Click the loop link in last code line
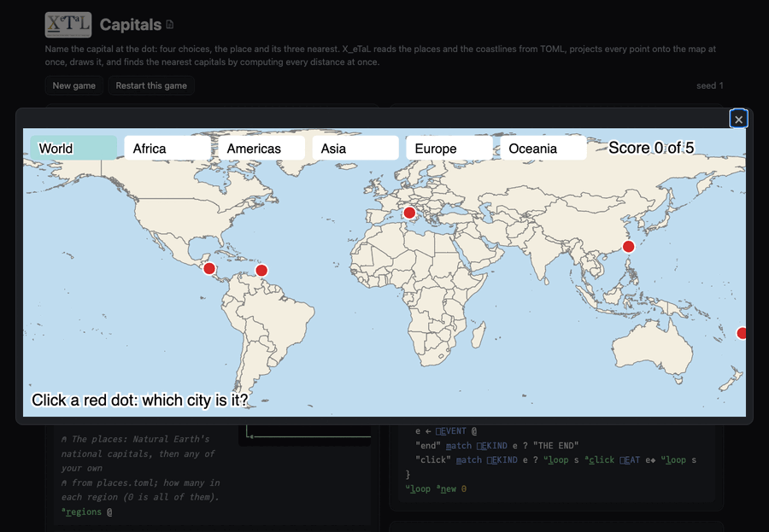 tap(418, 488)
